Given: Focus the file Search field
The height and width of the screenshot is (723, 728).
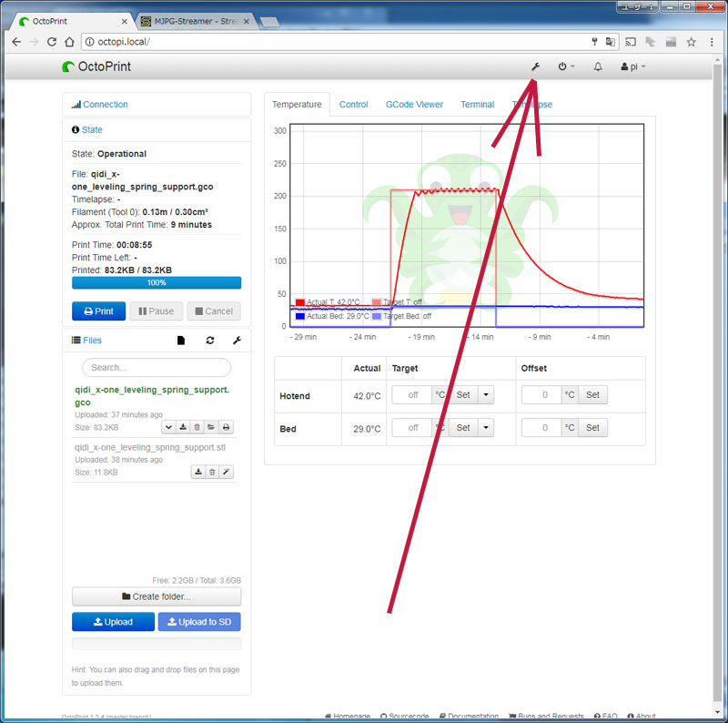Looking at the screenshot, I should coord(157,368).
